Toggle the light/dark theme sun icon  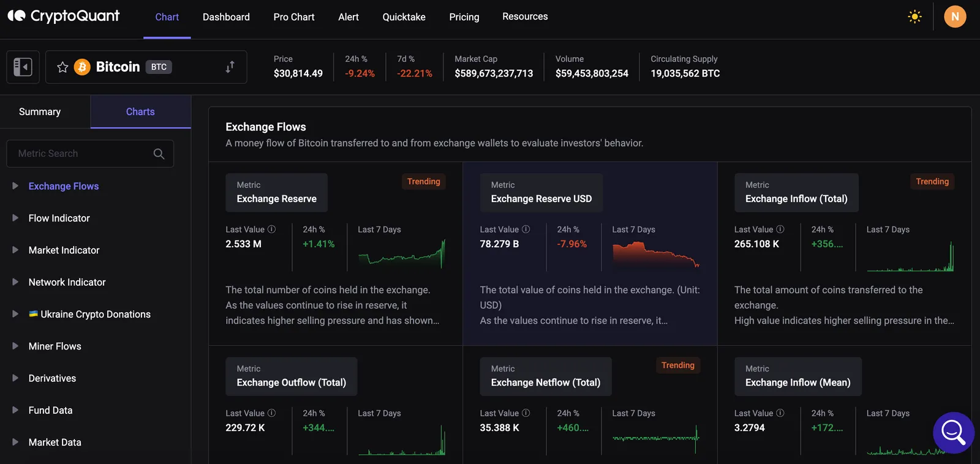pyautogui.click(x=914, y=17)
